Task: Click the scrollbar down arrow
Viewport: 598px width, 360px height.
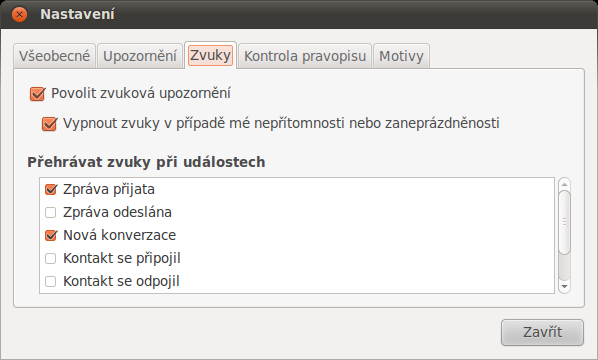Action: point(564,286)
